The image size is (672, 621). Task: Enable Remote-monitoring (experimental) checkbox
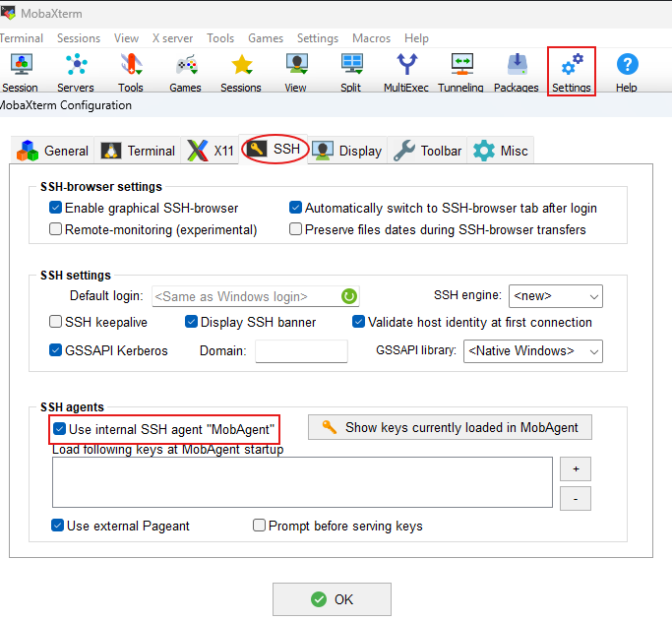click(56, 229)
